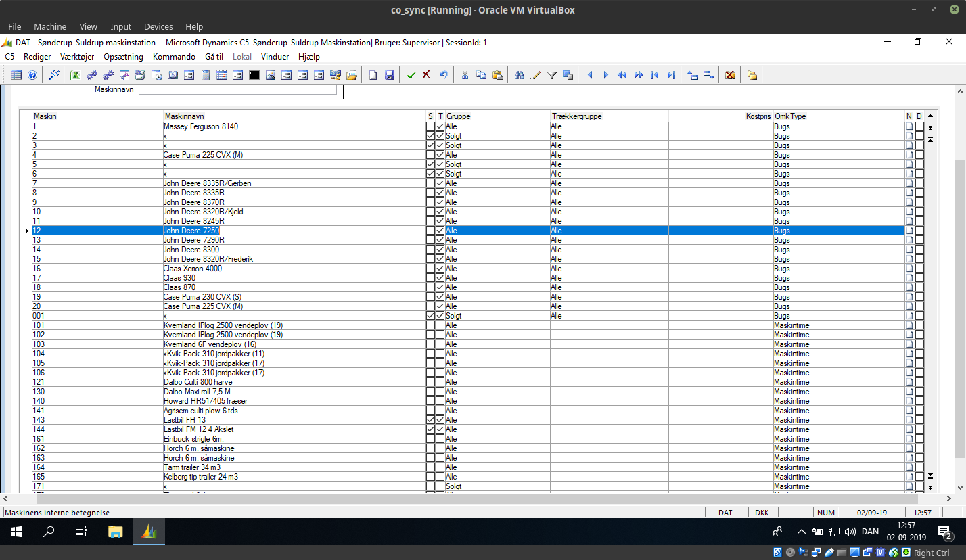Open the VirtualBox Devices menu

(158, 26)
